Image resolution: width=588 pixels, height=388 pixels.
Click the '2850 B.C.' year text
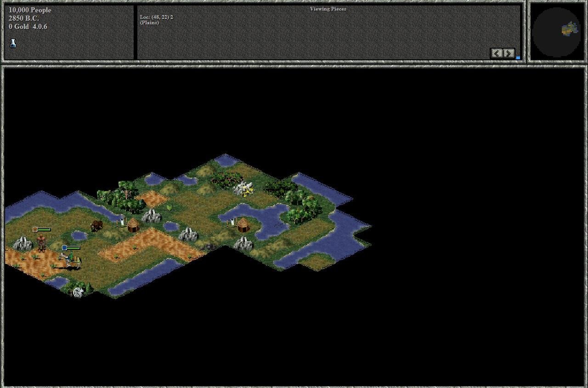tap(24, 18)
